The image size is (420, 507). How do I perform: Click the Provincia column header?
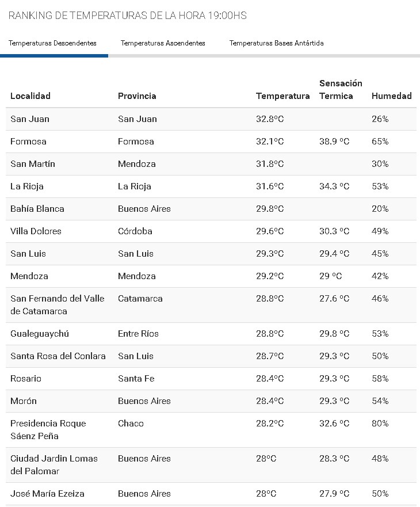137,96
